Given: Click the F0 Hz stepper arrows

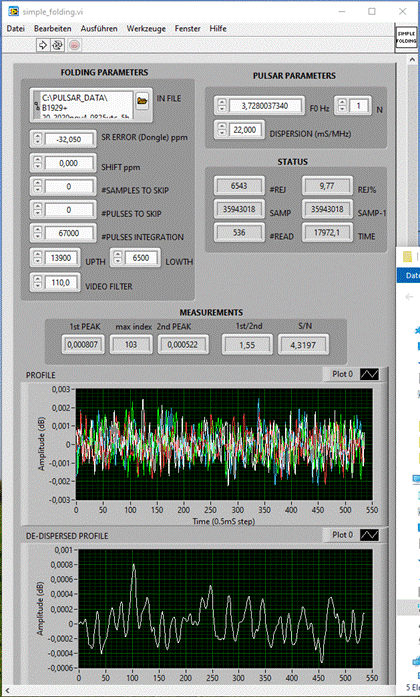Looking at the screenshot, I should pos(222,106).
